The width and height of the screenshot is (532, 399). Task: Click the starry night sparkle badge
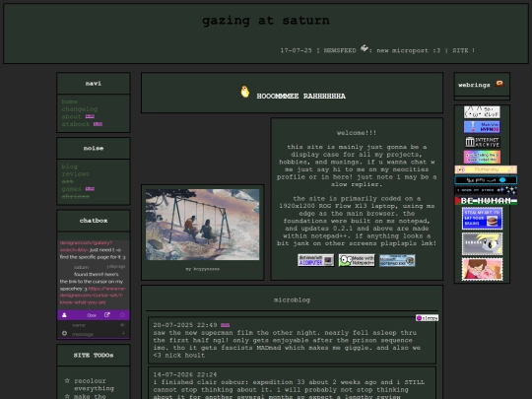tap(486, 190)
